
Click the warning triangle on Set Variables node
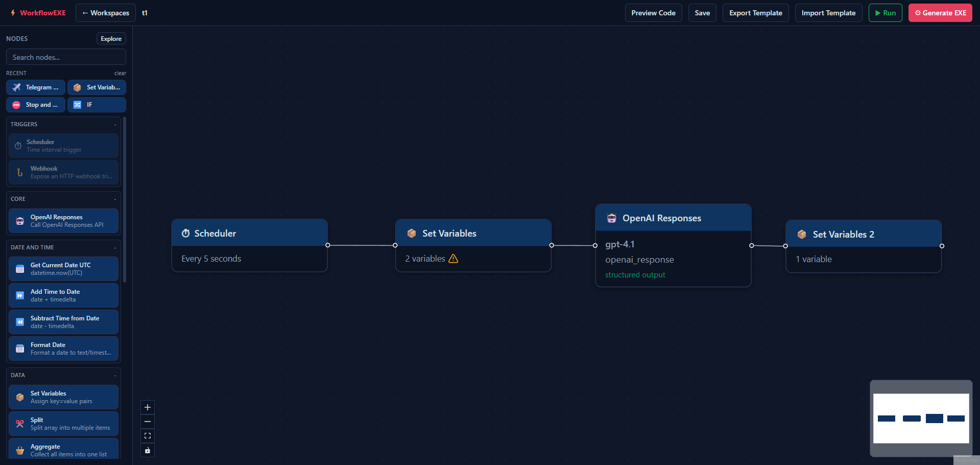pos(453,259)
